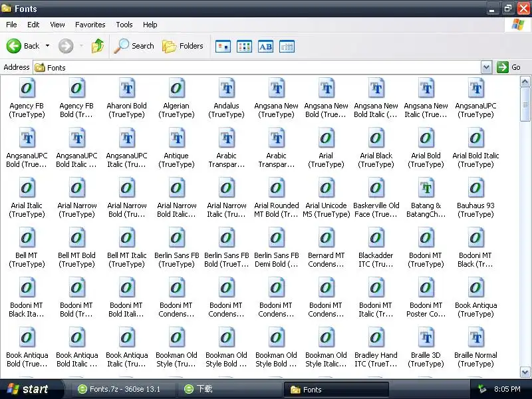The image size is (532, 399).
Task: Click the Bell MT Italic label text
Action: 126,259
